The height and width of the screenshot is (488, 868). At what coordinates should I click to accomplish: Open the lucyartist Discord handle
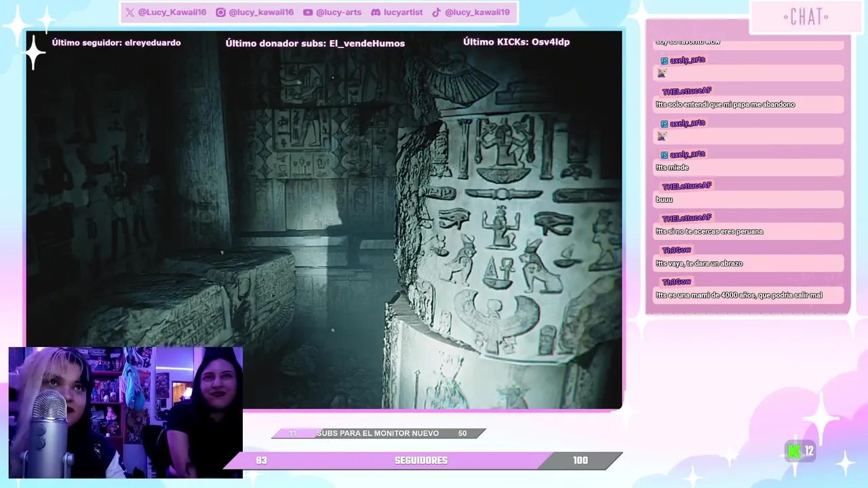403,12
